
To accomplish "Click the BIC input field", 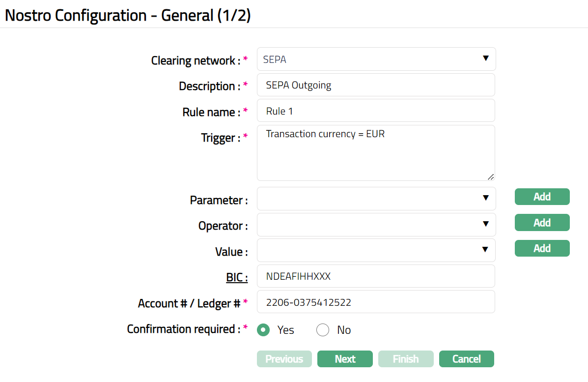I will pos(376,276).
